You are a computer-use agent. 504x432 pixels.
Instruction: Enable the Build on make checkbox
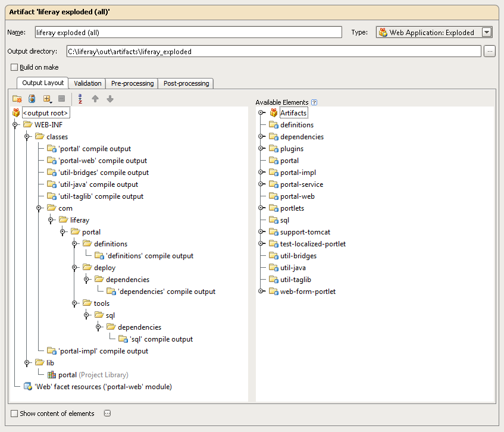click(14, 67)
